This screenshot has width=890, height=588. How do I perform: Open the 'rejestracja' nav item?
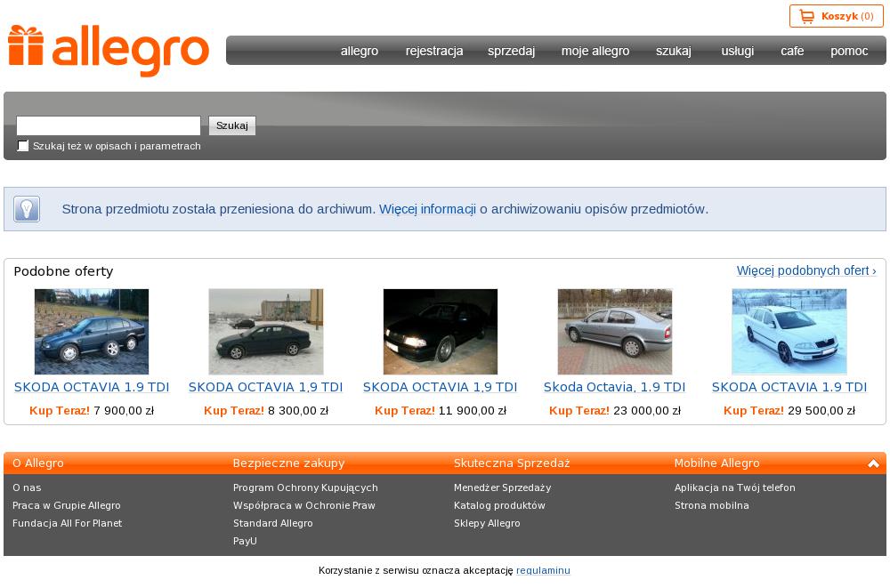click(x=434, y=51)
